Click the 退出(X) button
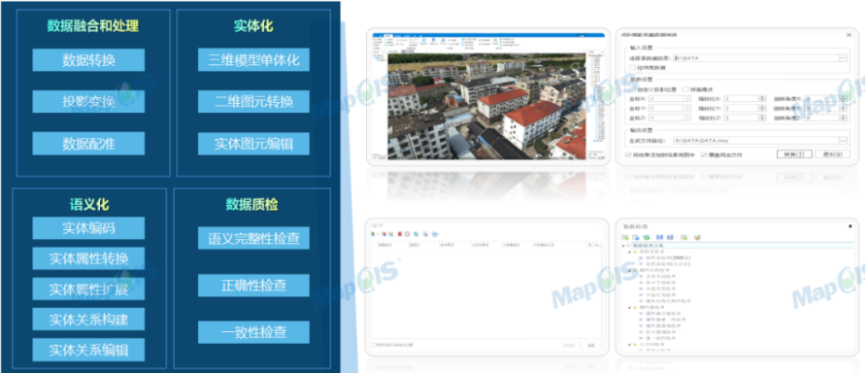This screenshot has width=868, height=373. tap(833, 154)
